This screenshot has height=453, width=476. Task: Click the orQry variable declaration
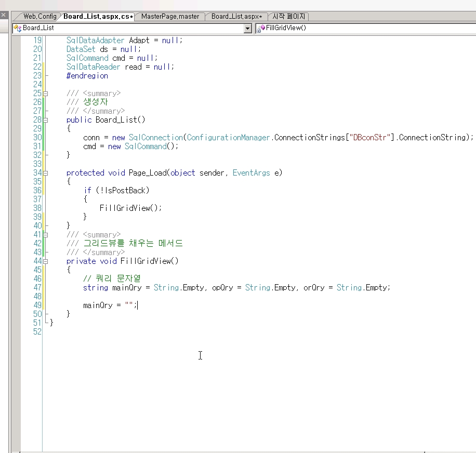click(314, 288)
